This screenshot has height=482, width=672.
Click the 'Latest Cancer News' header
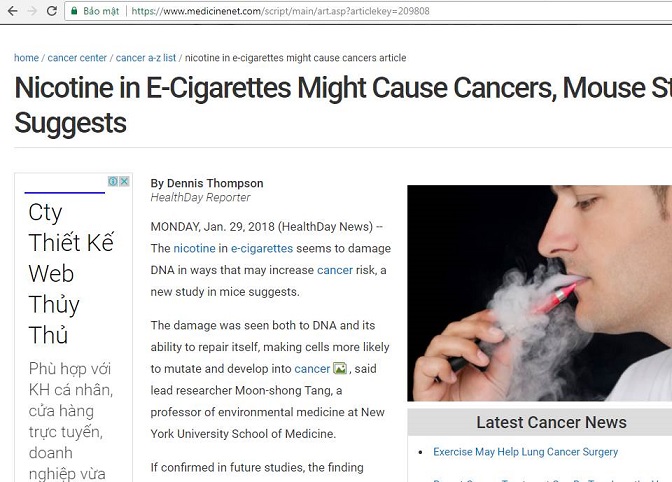pyautogui.click(x=551, y=422)
